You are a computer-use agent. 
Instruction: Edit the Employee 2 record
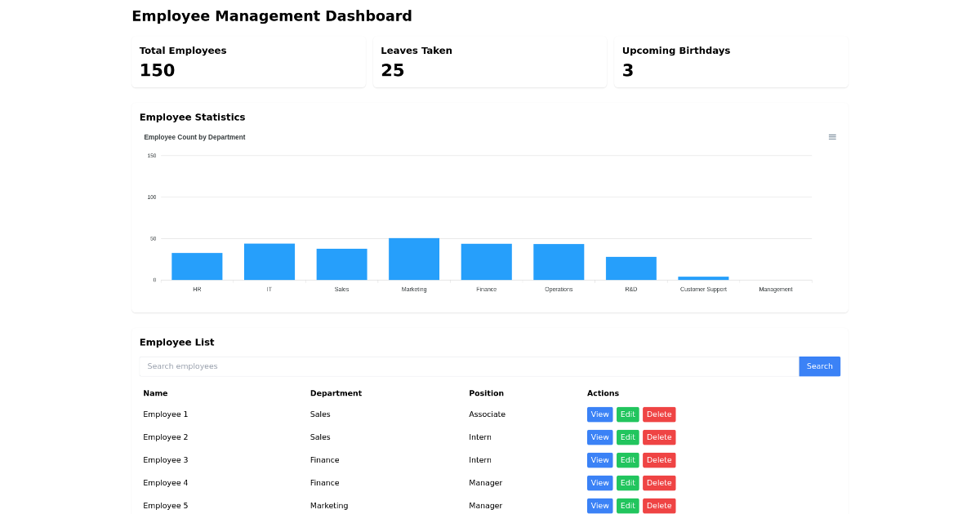point(627,436)
